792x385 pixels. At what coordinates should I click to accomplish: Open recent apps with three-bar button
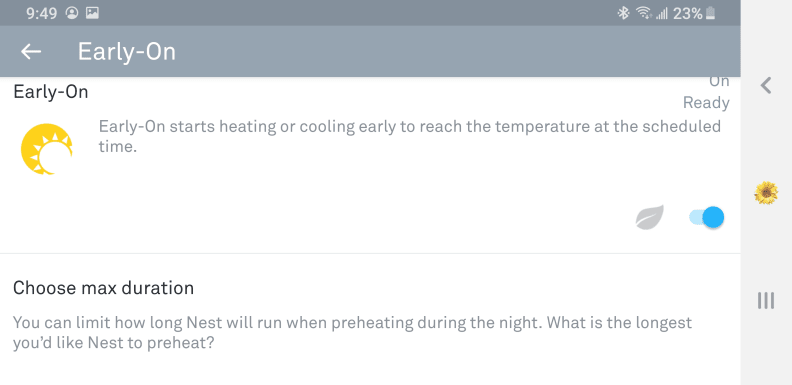coord(766,301)
